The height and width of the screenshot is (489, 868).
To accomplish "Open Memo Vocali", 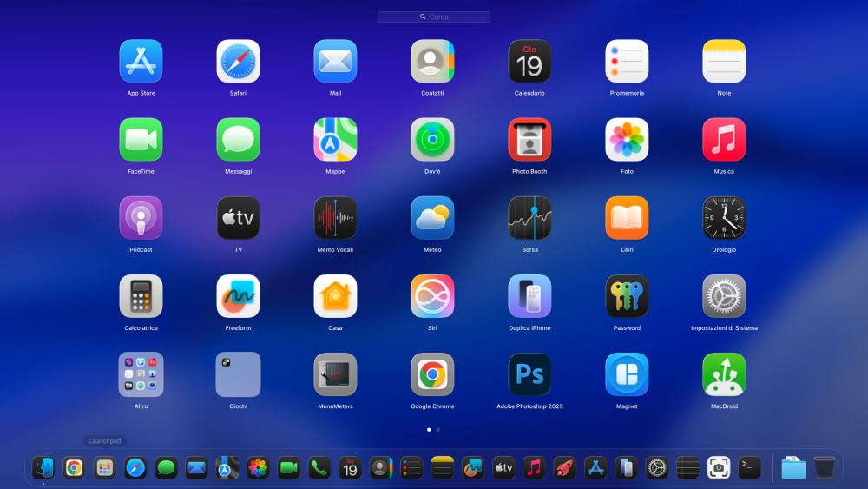I will 335,218.
